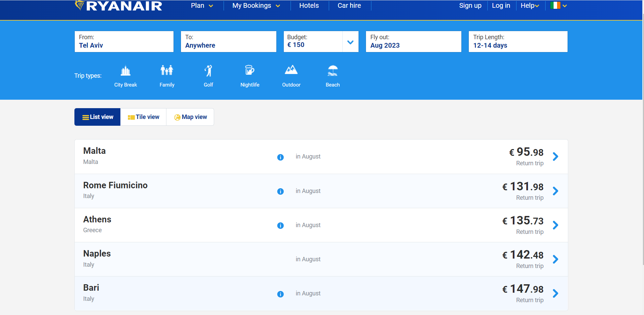The width and height of the screenshot is (644, 315).
Task: Click the Irish flag language selector
Action: coord(558,5)
